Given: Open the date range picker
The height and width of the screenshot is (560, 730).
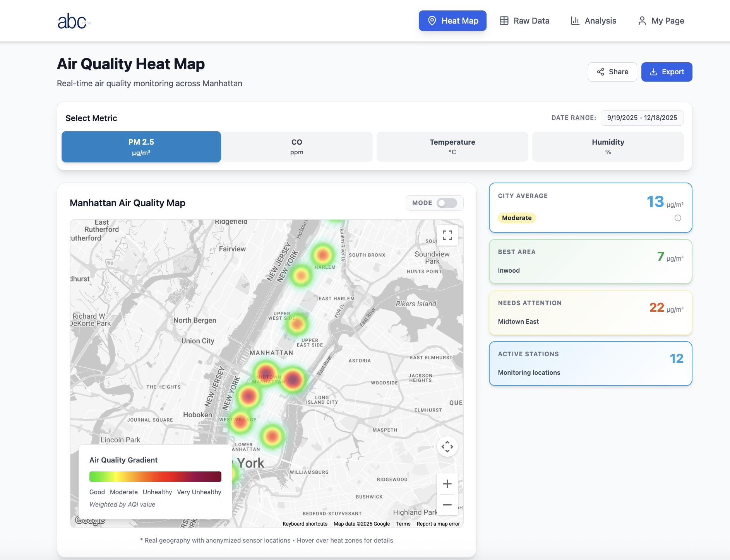Looking at the screenshot, I should coord(642,118).
